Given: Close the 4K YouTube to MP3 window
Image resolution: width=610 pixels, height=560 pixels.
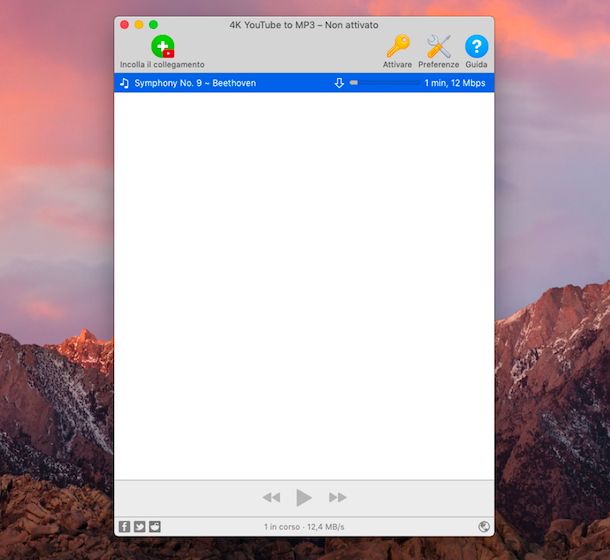Looking at the screenshot, I should coord(124,24).
